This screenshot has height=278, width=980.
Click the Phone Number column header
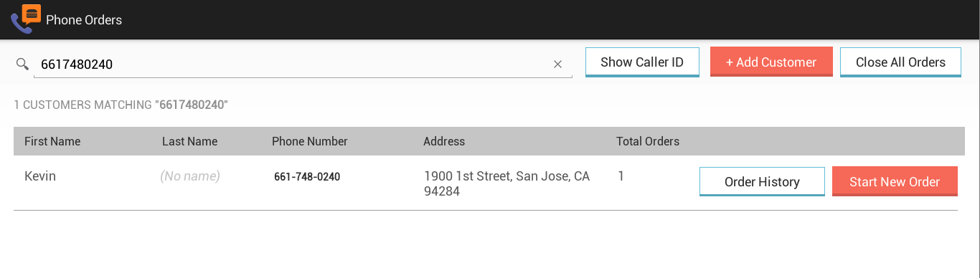pos(310,141)
